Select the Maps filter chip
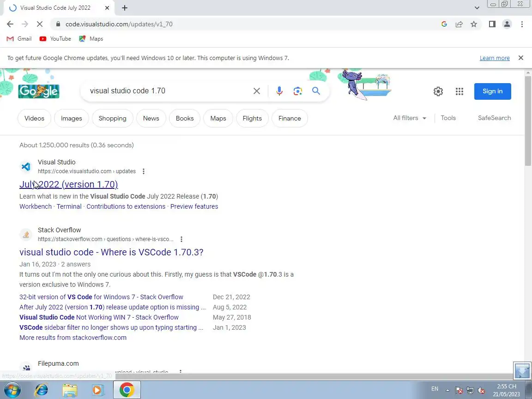The image size is (532, 399). [218, 118]
